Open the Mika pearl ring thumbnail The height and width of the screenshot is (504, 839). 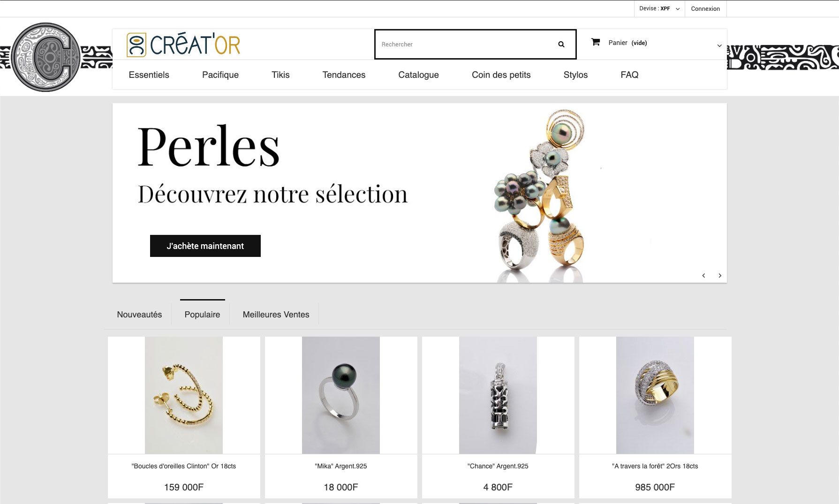[x=341, y=395]
